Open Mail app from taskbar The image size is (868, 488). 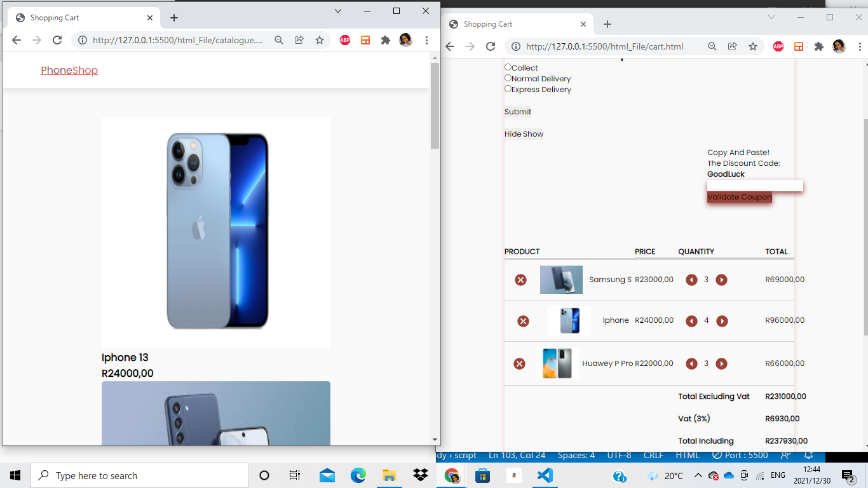click(x=327, y=475)
